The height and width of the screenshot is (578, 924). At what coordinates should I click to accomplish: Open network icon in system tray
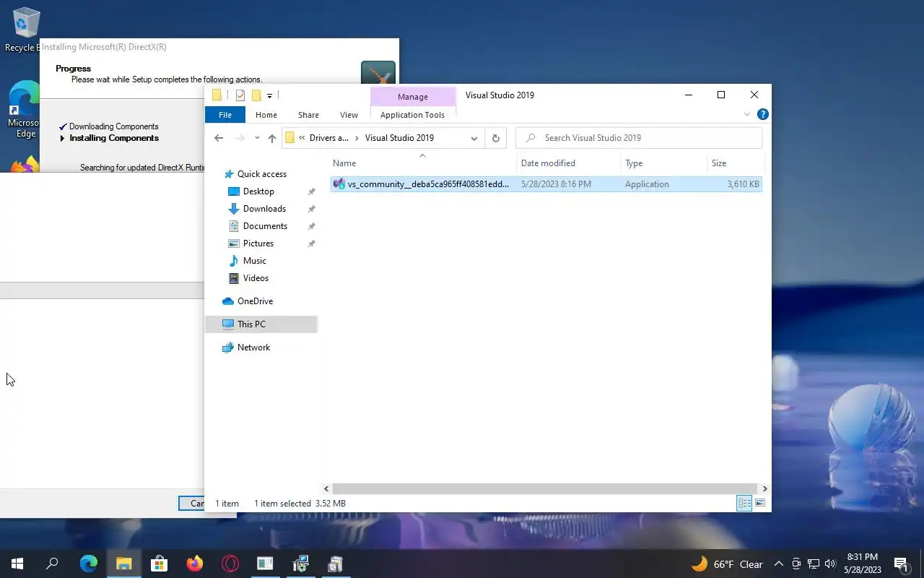pyautogui.click(x=813, y=564)
